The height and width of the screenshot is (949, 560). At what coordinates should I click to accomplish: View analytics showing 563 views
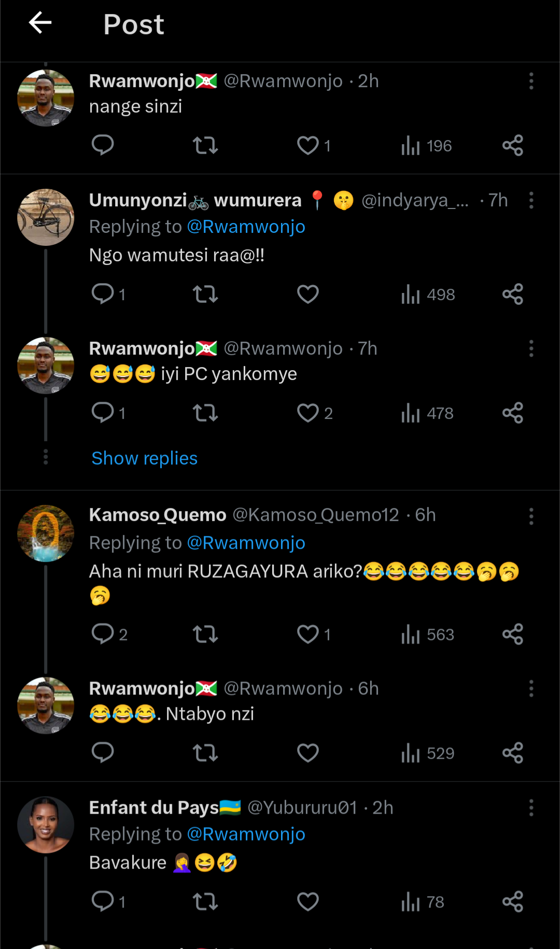(428, 634)
